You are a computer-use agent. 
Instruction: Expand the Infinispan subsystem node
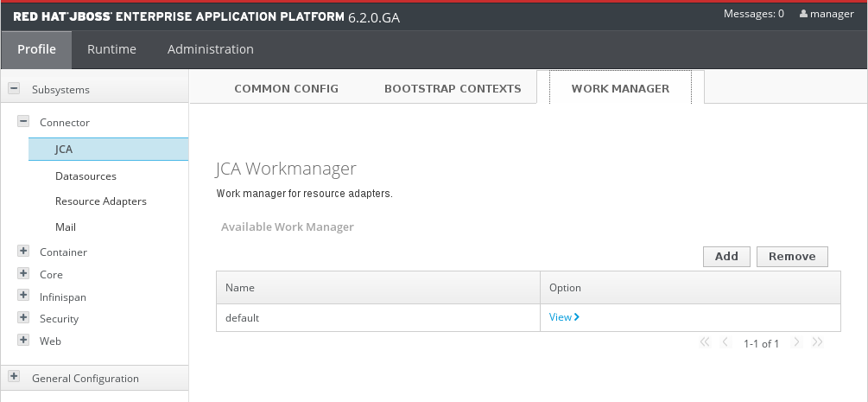coord(23,297)
